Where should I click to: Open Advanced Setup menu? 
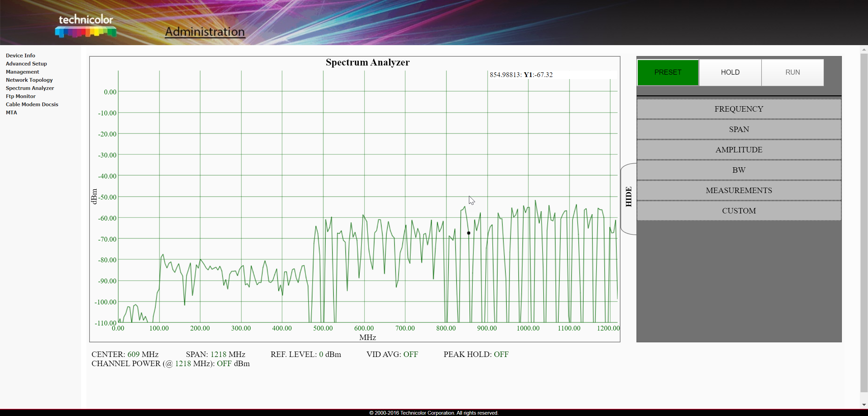26,63
